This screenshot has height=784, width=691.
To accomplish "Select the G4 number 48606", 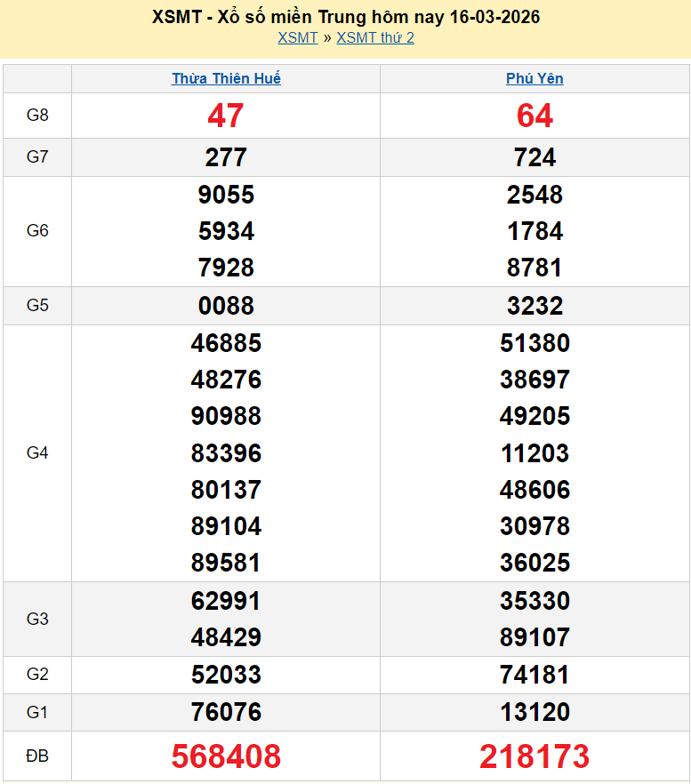I will pyautogui.click(x=534, y=490).
